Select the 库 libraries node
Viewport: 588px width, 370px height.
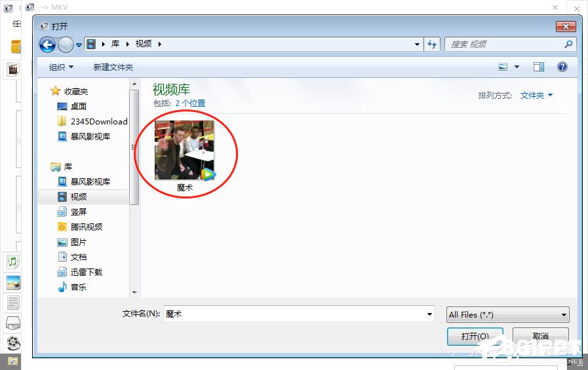(x=68, y=166)
